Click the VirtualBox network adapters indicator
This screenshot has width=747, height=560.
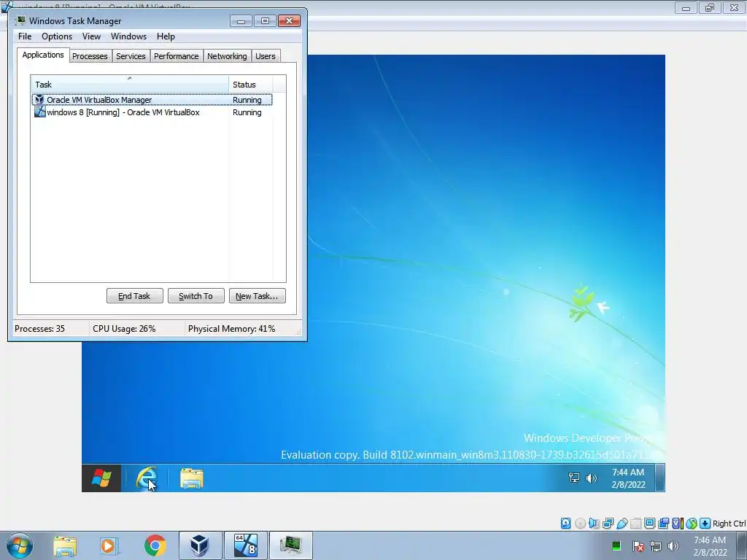coord(608,524)
